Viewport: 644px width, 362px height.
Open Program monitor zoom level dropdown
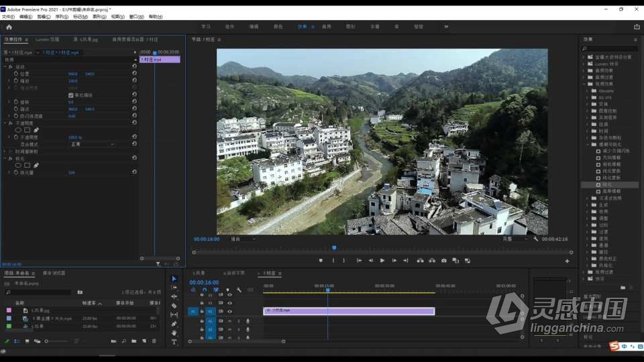click(x=243, y=239)
